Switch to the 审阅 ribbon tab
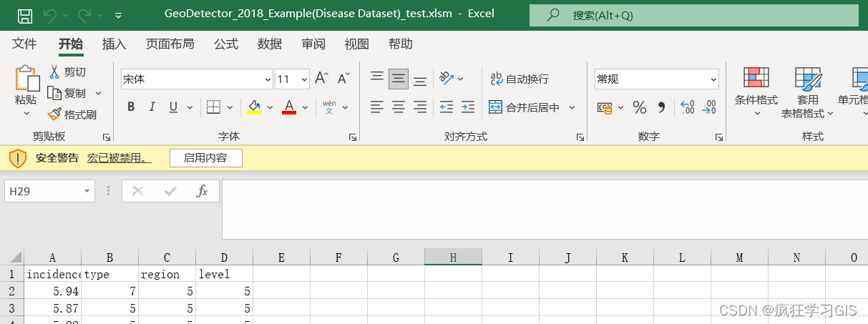868x324 pixels. [313, 44]
